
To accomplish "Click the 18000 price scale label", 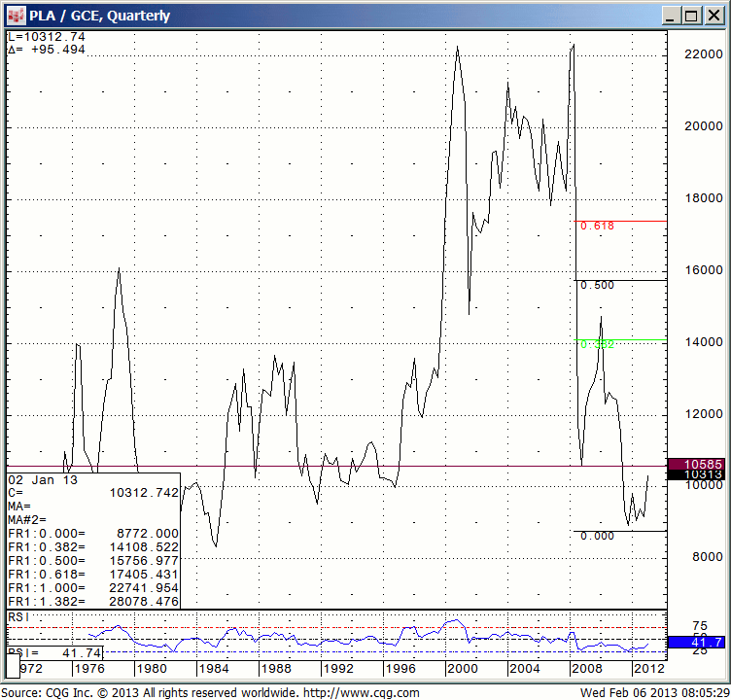I will click(704, 198).
